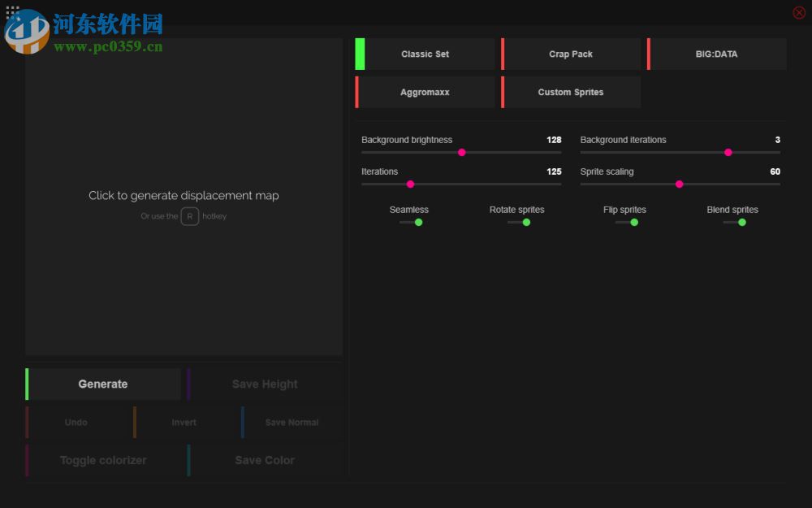Viewport: 812px width, 508px height.
Task: Select the Classic Set sprite pack
Action: (x=425, y=54)
